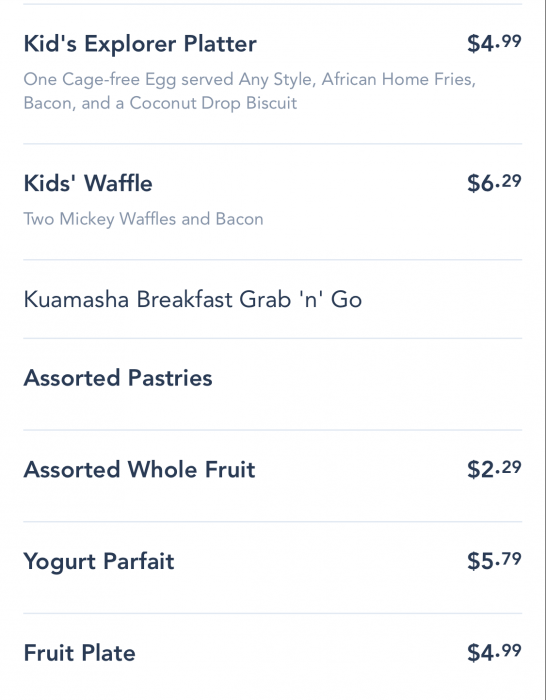Select the $6.29 Kids' Waffle price

494,183
